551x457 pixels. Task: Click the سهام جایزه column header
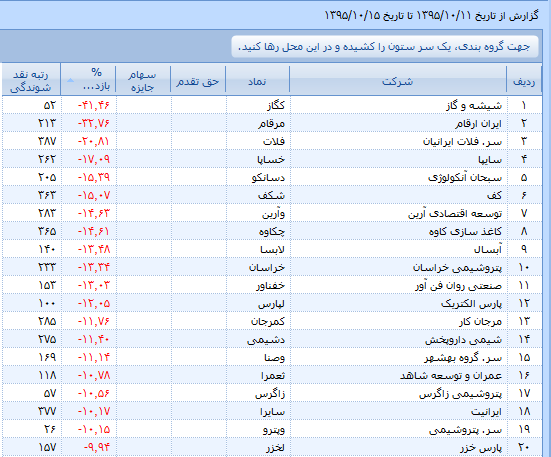143,81
